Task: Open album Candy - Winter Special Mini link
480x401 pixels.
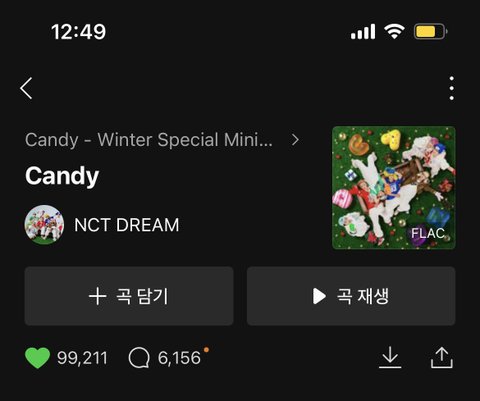Action: point(149,140)
